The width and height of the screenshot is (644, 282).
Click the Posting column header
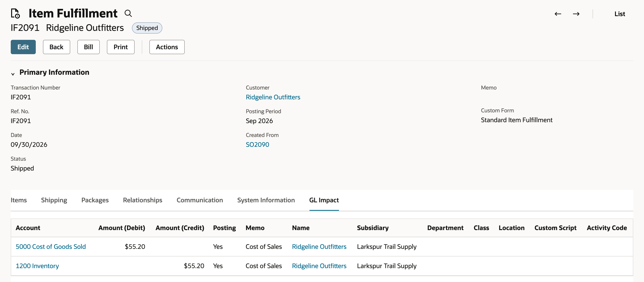225,228
